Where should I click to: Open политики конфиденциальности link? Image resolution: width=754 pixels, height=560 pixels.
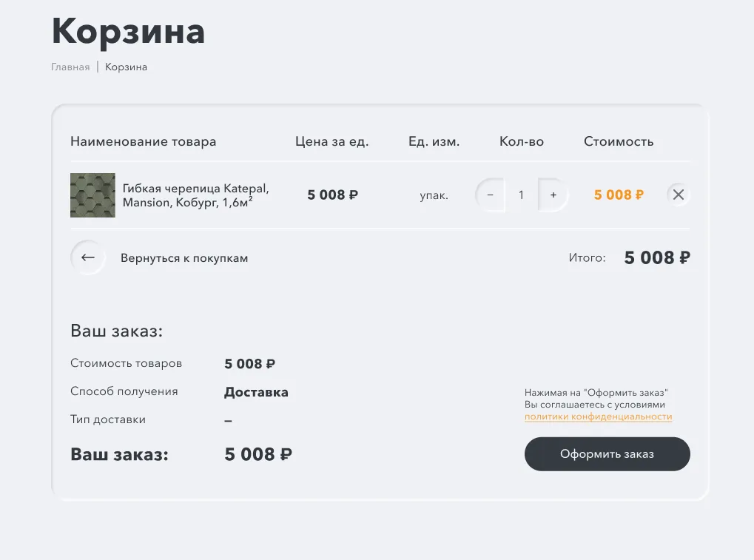[598, 416]
